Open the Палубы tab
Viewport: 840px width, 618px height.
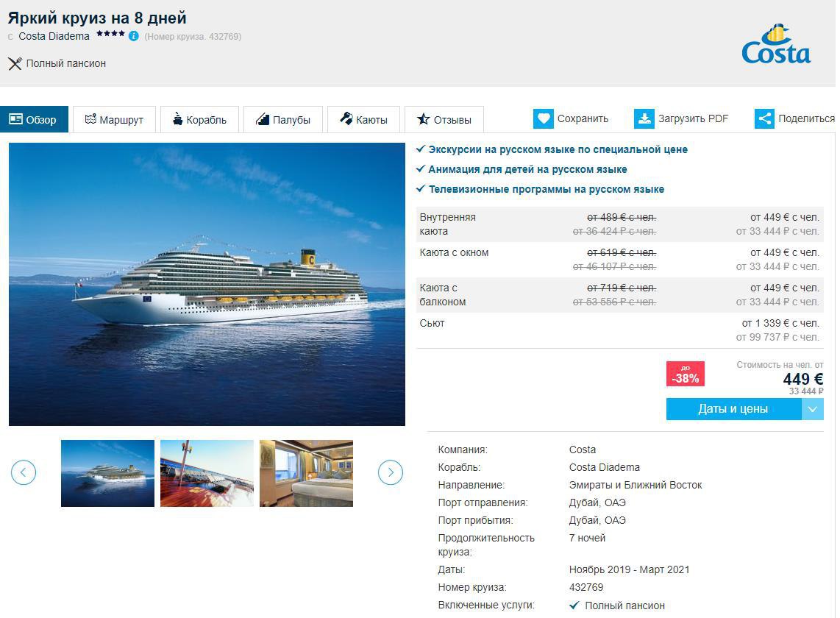tap(283, 119)
